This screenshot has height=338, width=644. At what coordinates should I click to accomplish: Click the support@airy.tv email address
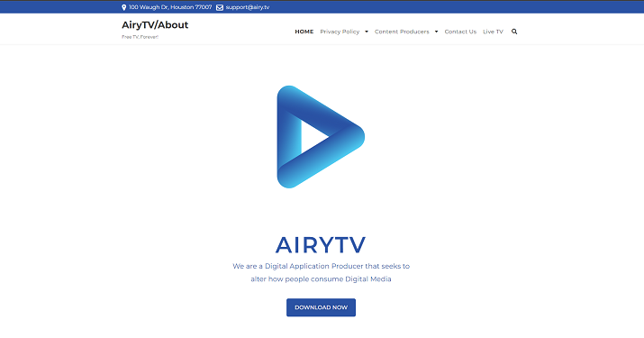point(248,7)
